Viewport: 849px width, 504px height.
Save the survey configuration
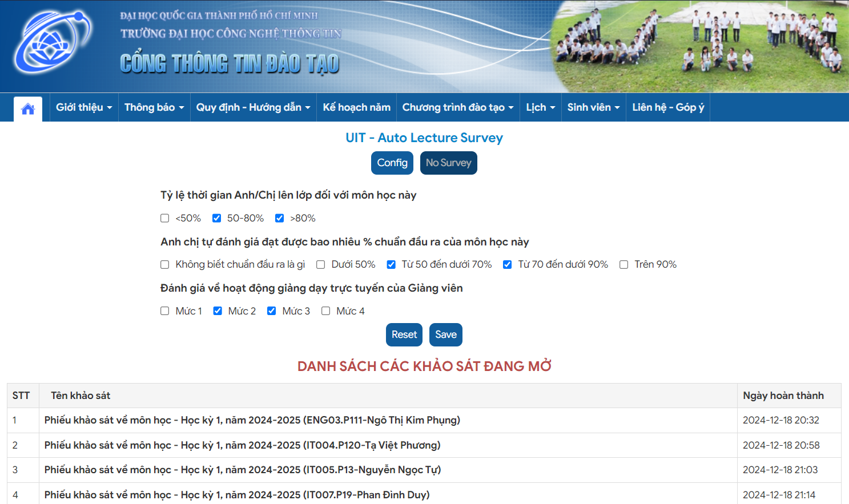click(446, 334)
